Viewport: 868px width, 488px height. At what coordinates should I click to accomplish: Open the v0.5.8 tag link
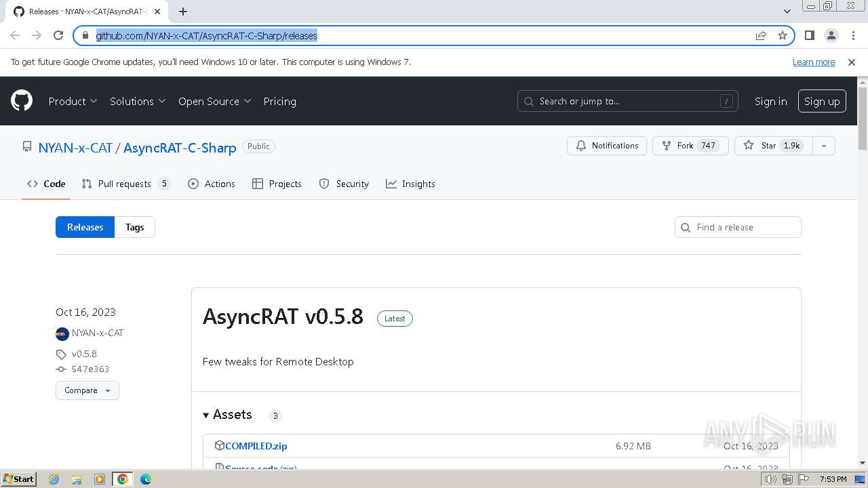[84, 354]
